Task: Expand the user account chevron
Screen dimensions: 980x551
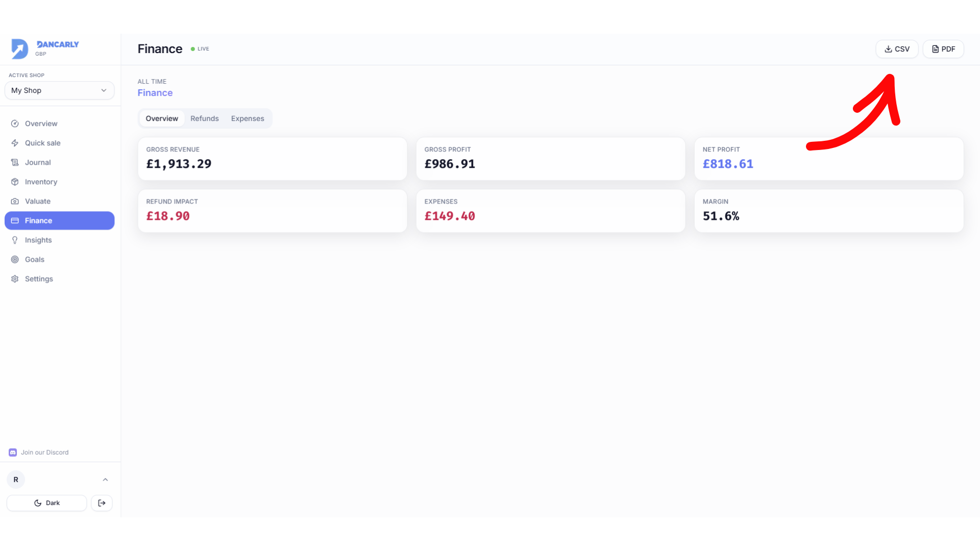Action: tap(105, 480)
